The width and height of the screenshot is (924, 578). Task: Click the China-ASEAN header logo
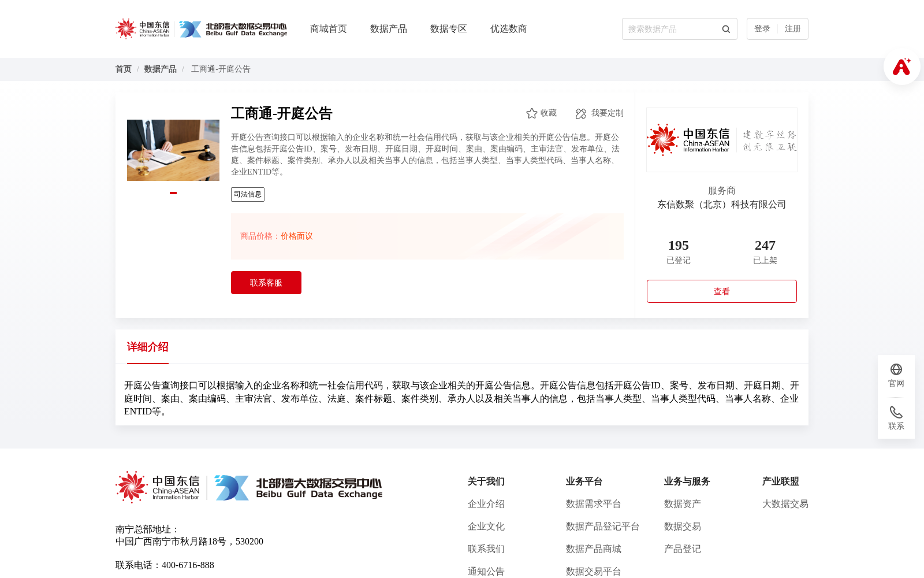coord(143,29)
